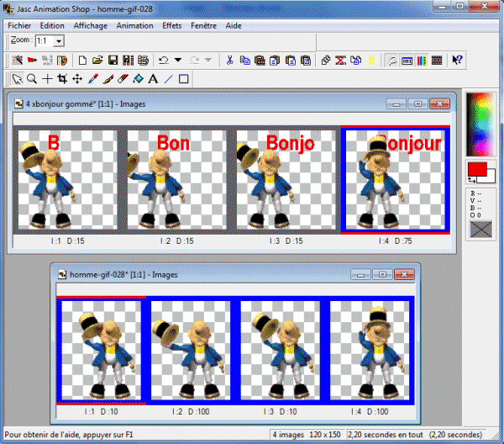504x444 pixels.
Task: Expand the redo history dropdown arrow
Action: (208, 60)
